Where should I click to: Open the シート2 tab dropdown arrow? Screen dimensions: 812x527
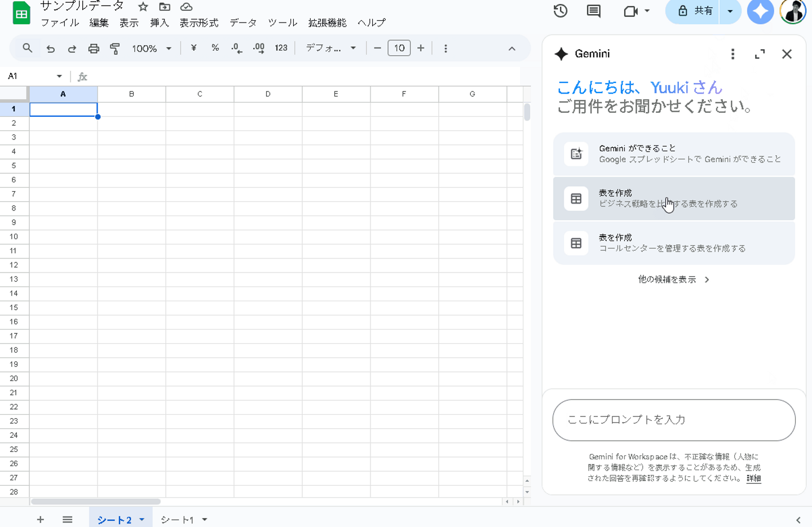[142, 519]
